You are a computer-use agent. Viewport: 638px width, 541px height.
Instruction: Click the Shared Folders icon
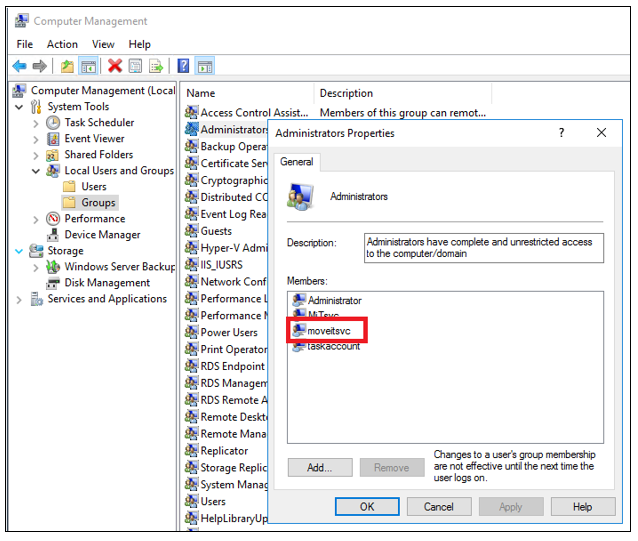click(52, 155)
